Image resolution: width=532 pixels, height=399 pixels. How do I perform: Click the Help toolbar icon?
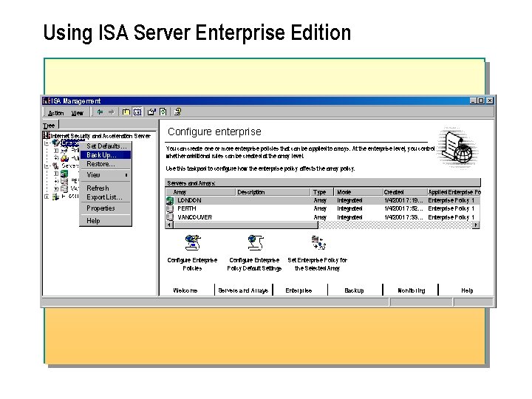(x=177, y=112)
